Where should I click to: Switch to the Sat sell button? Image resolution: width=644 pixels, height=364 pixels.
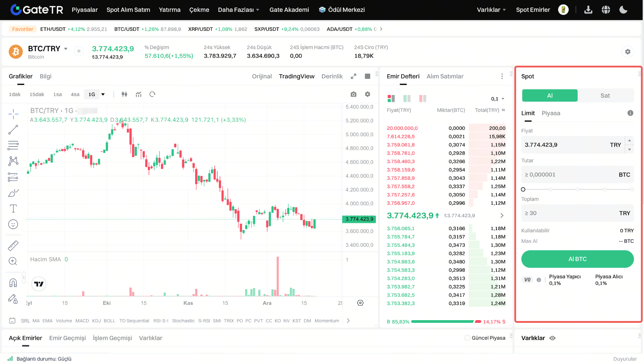click(x=605, y=96)
